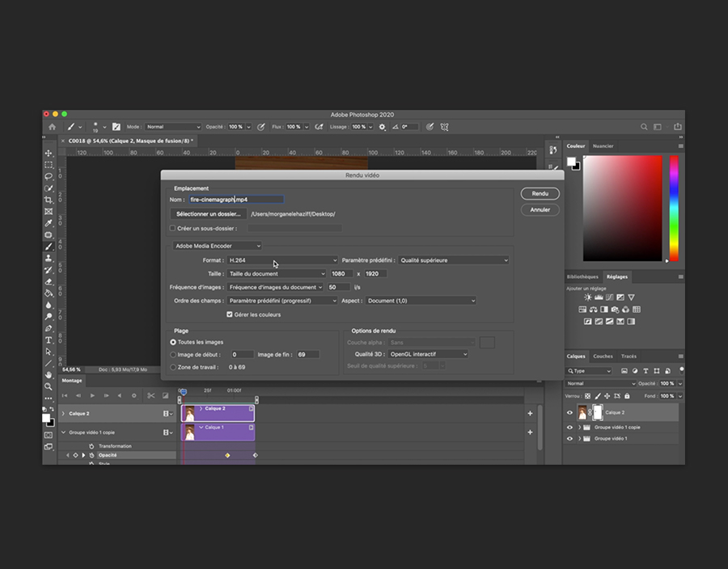Add a Brightness/Contrast adjustment
This screenshot has width=728, height=569.
[588, 297]
